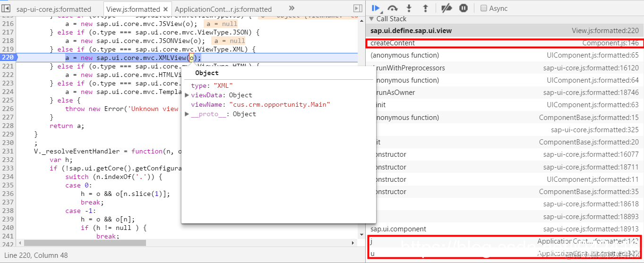This screenshot has height=263, width=644.
Task: Open UIComponent.js:formatted:65 link
Action: (592, 55)
